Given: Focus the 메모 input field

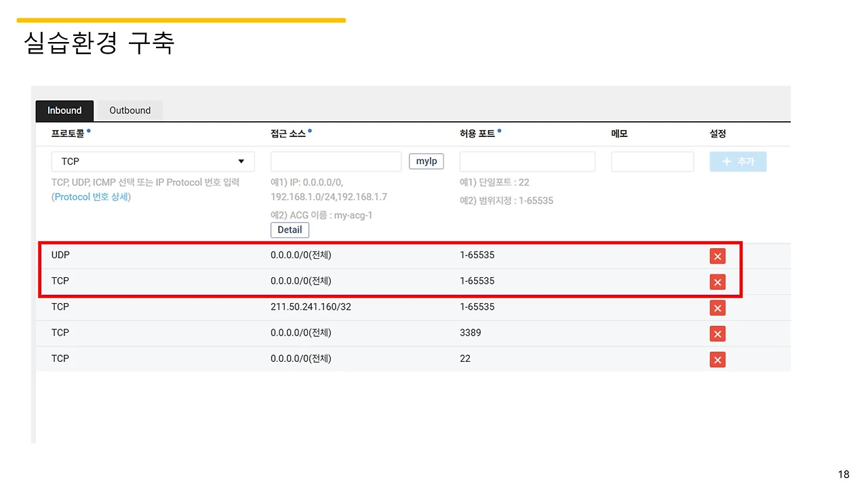Looking at the screenshot, I should pyautogui.click(x=652, y=161).
